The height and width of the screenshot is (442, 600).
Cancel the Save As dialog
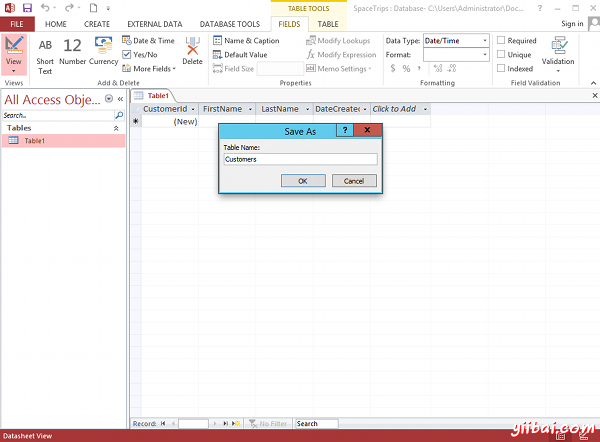[x=354, y=181]
